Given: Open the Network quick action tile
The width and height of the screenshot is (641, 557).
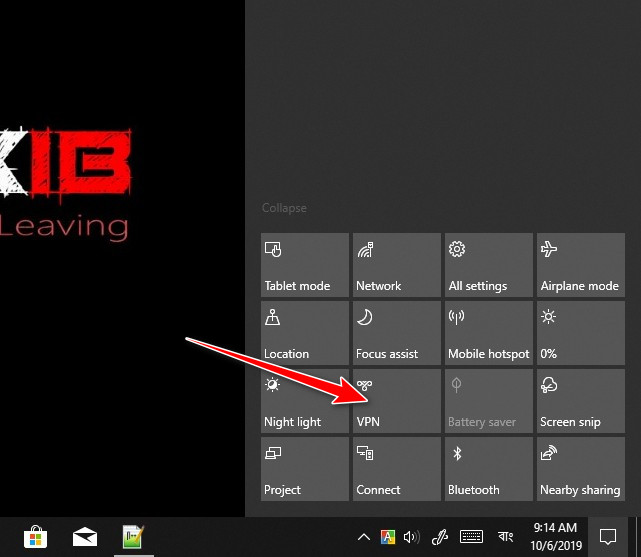Looking at the screenshot, I should click(397, 265).
